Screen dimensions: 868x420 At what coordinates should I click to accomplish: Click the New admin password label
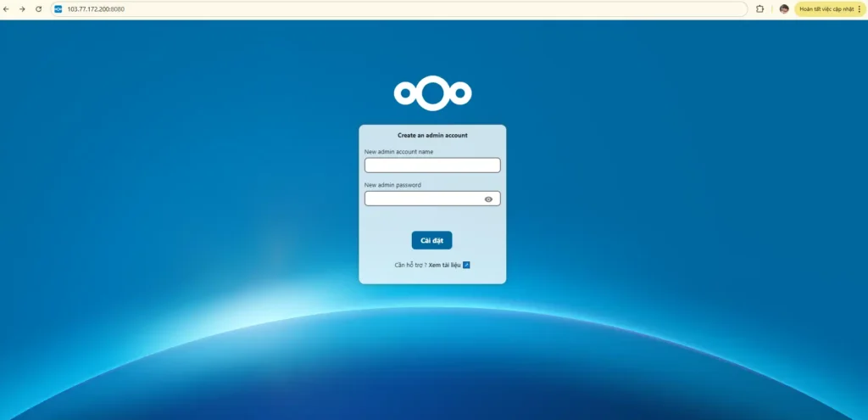(x=392, y=184)
